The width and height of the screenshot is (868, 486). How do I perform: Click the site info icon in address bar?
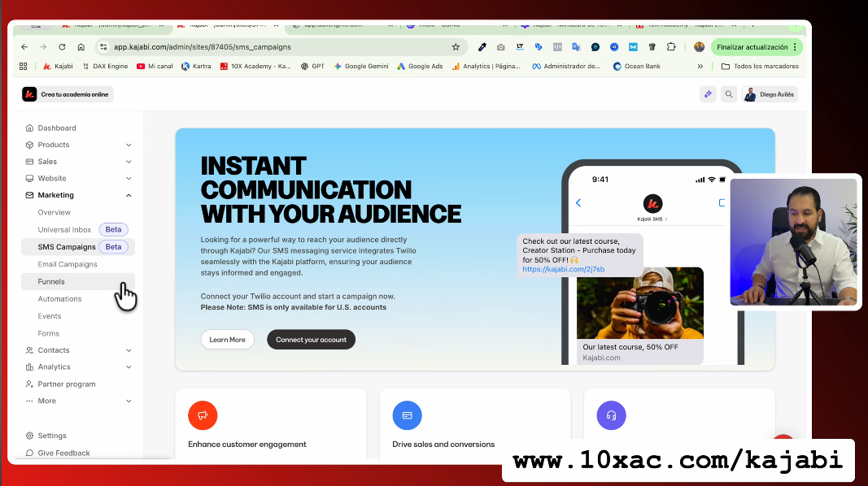point(103,47)
